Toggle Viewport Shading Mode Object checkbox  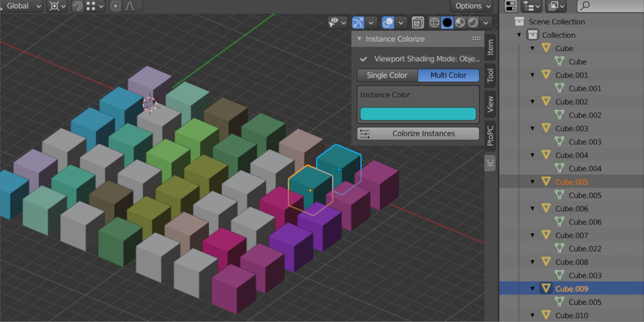[363, 59]
